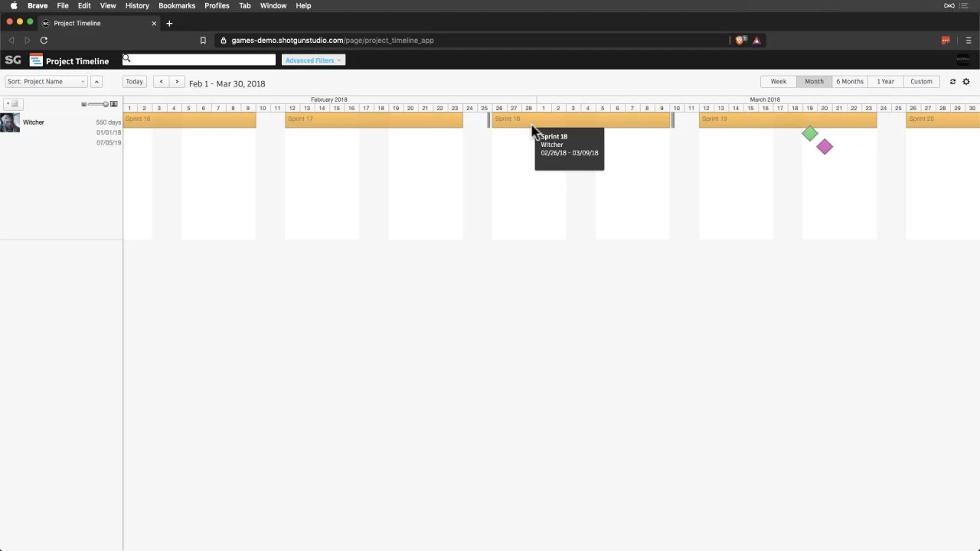Click the pink diamond milestone
The height and width of the screenshot is (551, 980).
(825, 147)
